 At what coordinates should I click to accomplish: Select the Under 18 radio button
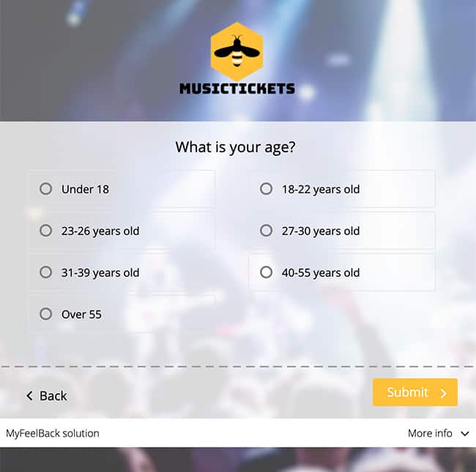pos(46,189)
